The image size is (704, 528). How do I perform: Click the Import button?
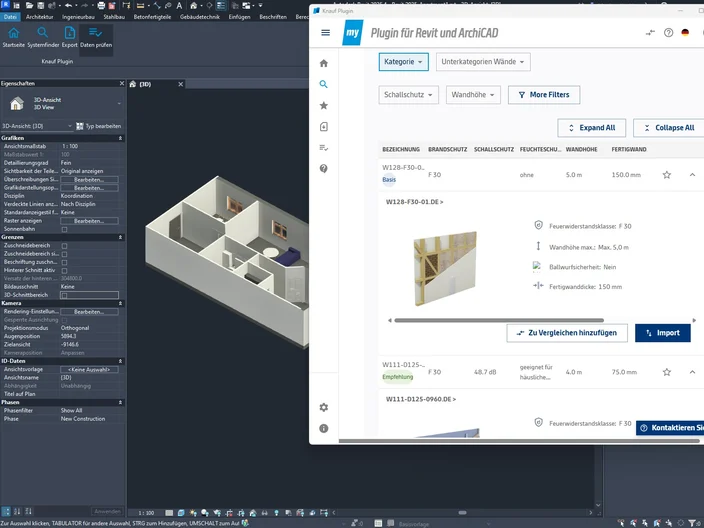pos(663,333)
